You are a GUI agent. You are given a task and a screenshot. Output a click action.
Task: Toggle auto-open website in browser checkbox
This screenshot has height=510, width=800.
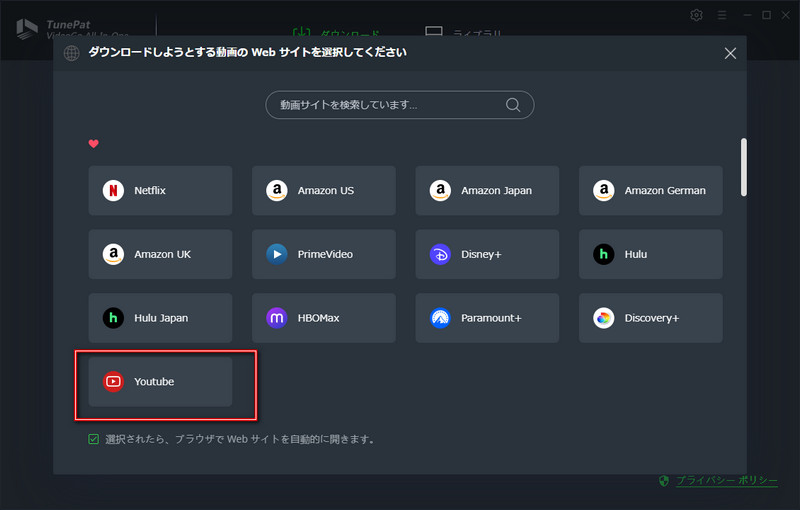(x=93, y=439)
